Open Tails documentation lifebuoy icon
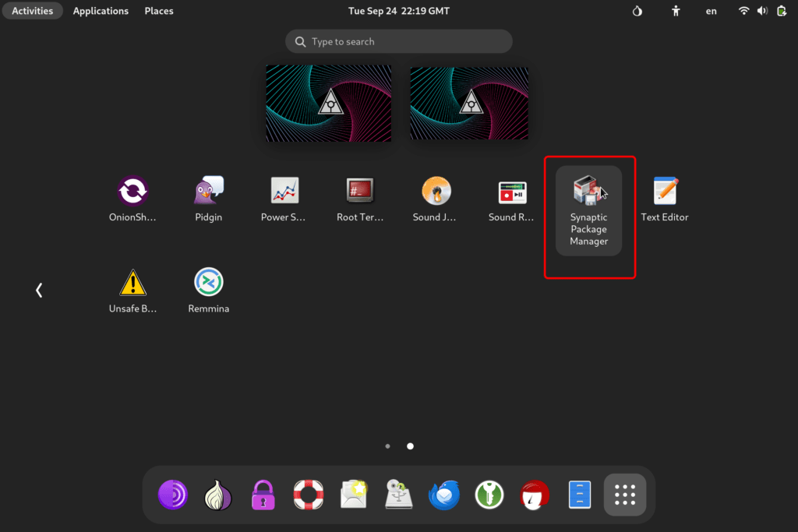798x532 pixels. (309, 495)
